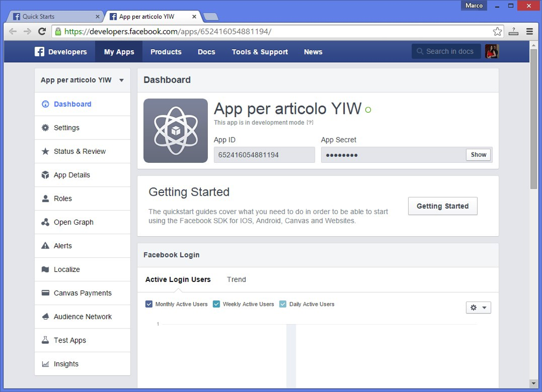
Task: Open Canvas Payments in sidebar
Action: (82, 293)
